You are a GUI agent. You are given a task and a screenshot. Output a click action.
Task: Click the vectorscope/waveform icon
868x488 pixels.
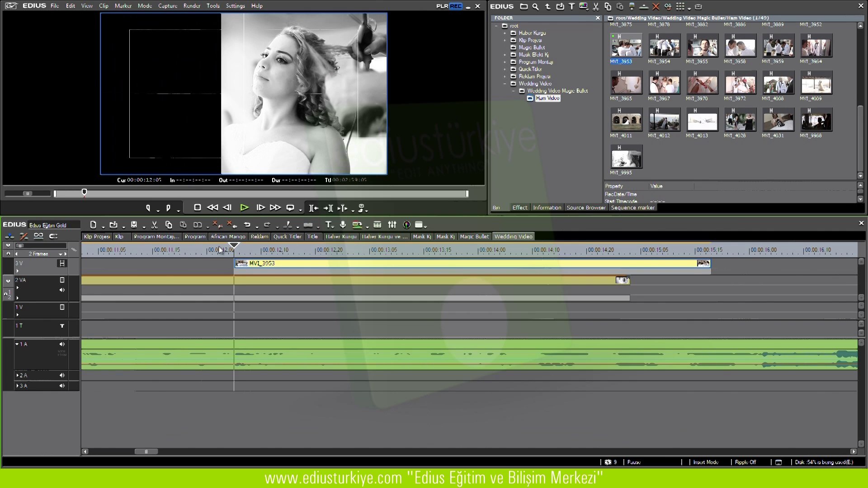click(x=406, y=225)
